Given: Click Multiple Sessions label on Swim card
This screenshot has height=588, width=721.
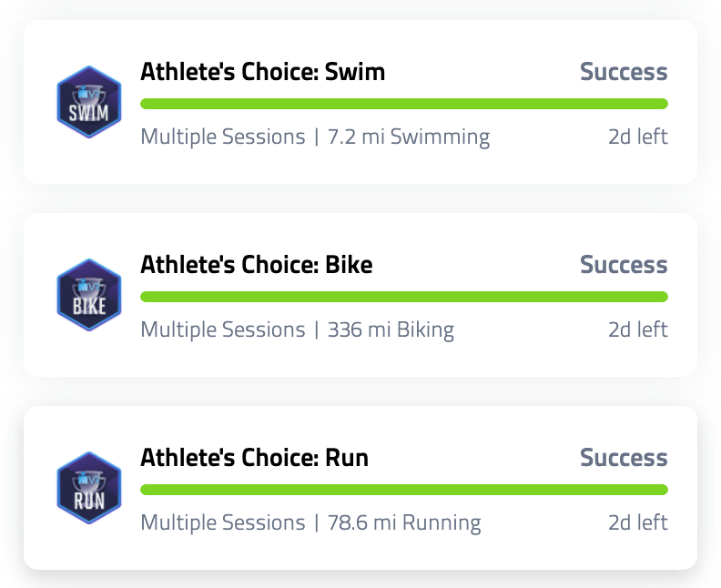Looking at the screenshot, I should pos(223,137).
